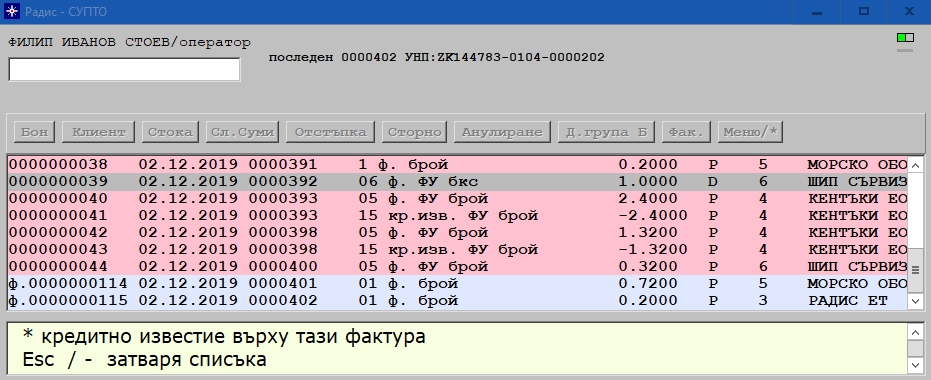Click РАДИС ЕТ client name
The width and height of the screenshot is (931, 380).
pyautogui.click(x=848, y=301)
